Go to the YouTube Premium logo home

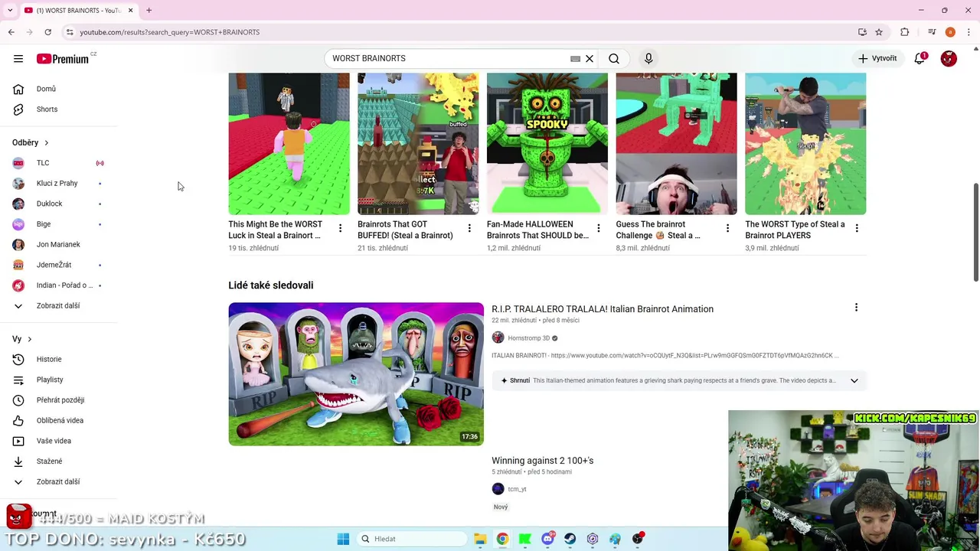pyautogui.click(x=63, y=58)
